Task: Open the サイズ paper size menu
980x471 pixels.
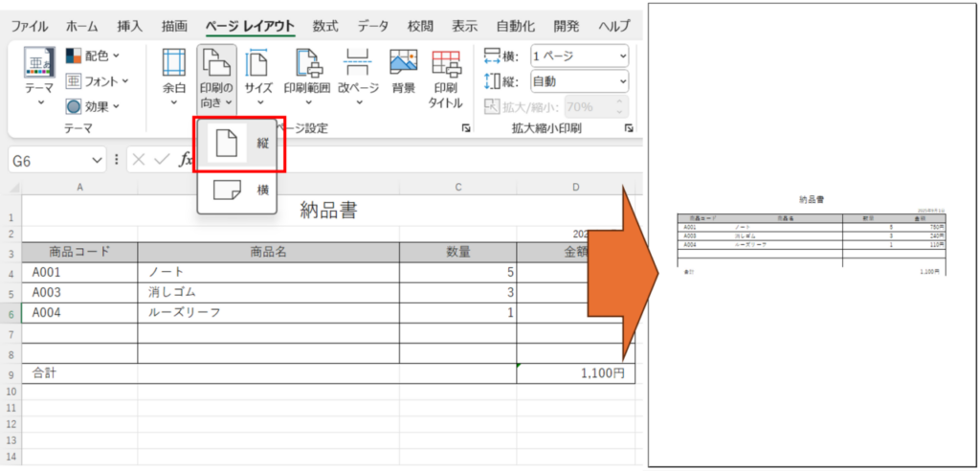Action: coord(258,77)
